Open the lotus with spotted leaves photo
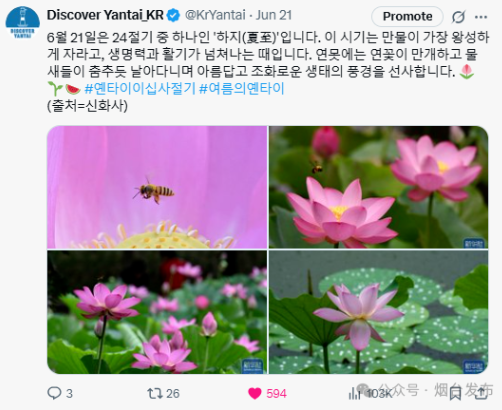This screenshot has width=502, height=410. point(379,312)
